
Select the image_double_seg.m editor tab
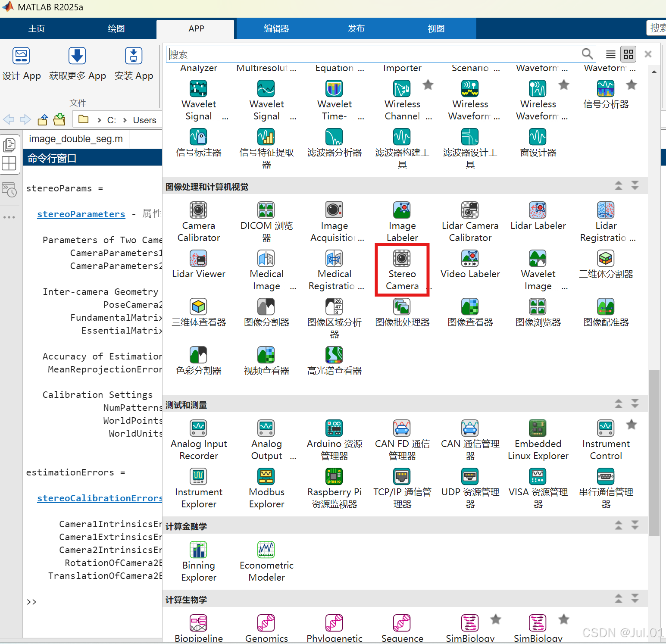point(76,139)
